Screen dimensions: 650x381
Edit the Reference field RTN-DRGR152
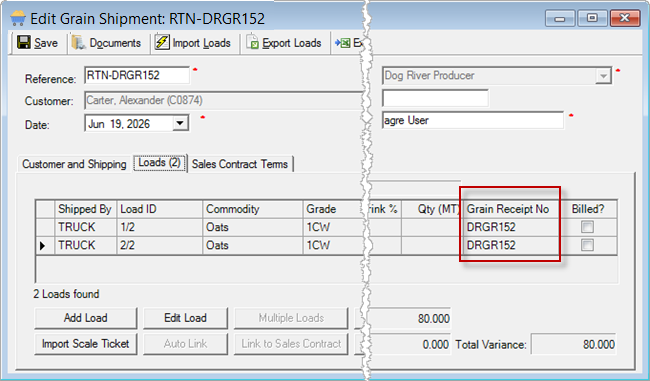137,75
